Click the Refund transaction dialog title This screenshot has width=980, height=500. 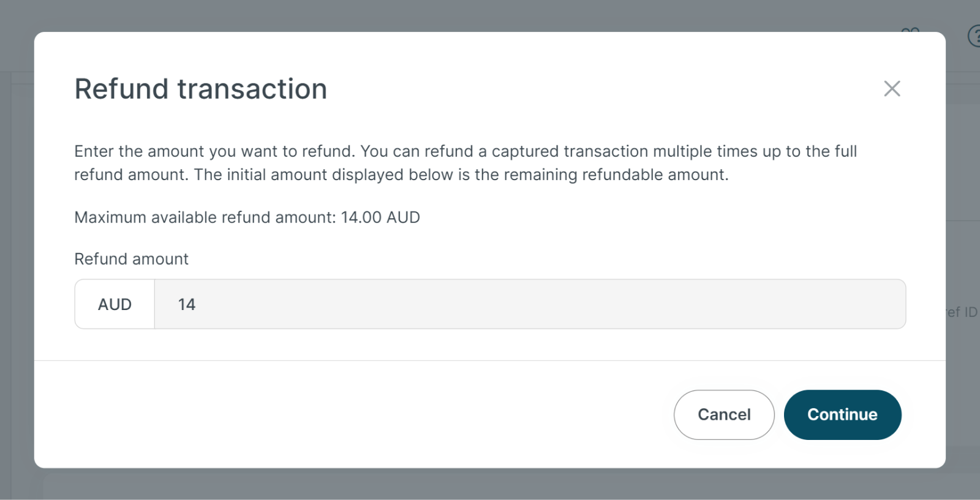coord(200,88)
